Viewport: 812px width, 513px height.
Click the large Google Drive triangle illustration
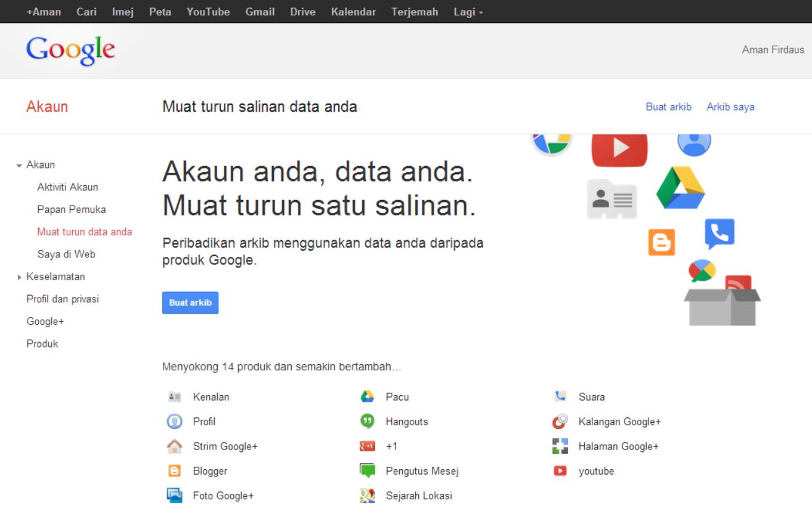click(681, 188)
